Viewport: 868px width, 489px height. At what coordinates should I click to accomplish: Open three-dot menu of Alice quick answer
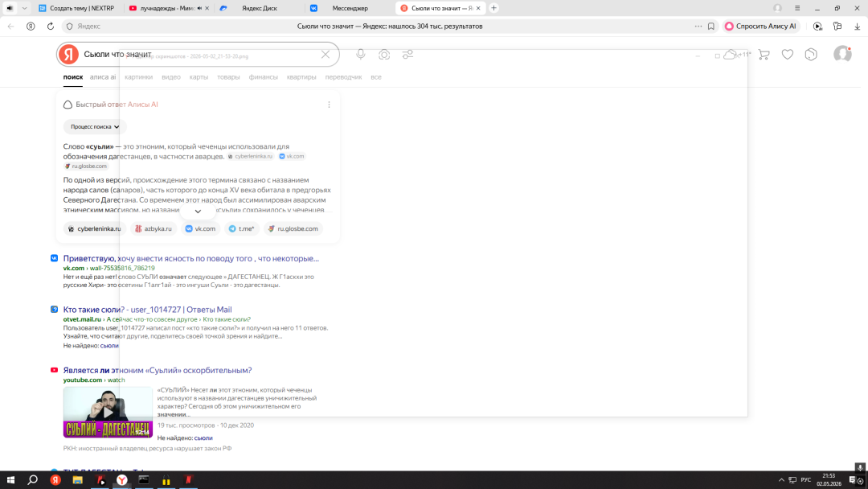tap(329, 104)
